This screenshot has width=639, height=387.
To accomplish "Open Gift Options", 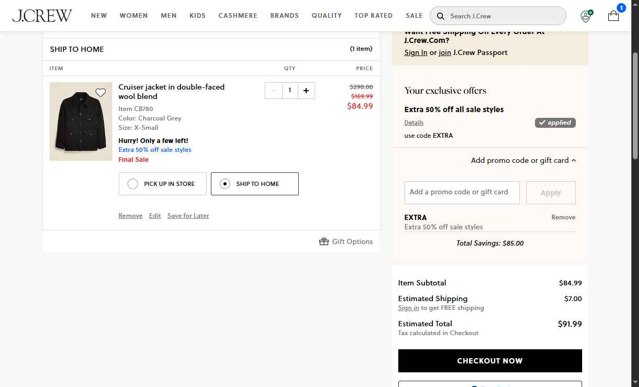I will coord(346,242).
